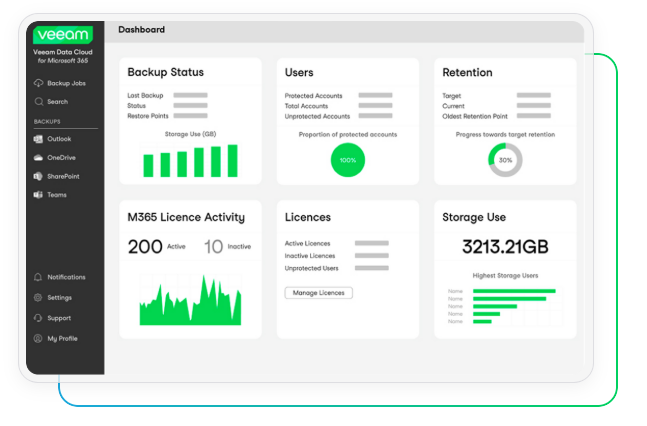Click the Notifications bell icon
The width and height of the screenshot is (647, 426).
pyautogui.click(x=38, y=277)
